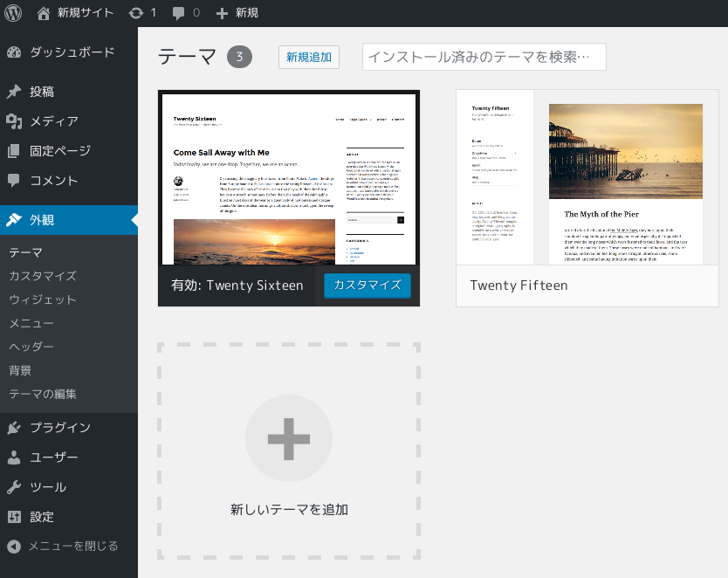Click the ツール wrench icon
The width and height of the screenshot is (728, 578).
(14, 487)
